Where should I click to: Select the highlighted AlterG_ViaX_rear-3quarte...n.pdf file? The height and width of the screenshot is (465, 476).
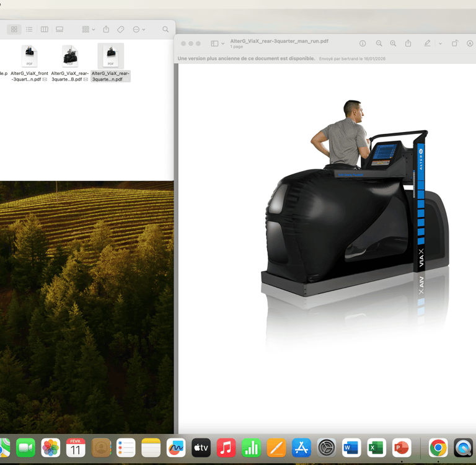[x=110, y=63]
